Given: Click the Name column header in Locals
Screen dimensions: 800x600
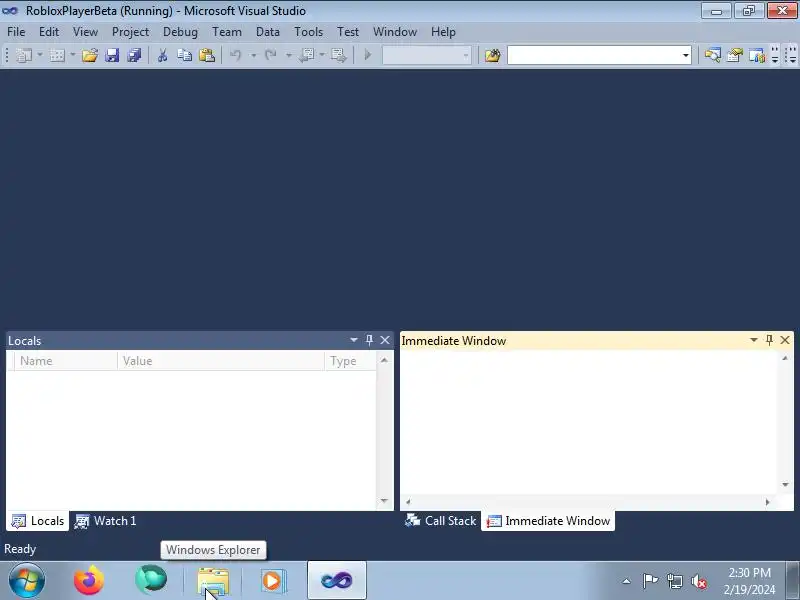Looking at the screenshot, I should [66, 361].
